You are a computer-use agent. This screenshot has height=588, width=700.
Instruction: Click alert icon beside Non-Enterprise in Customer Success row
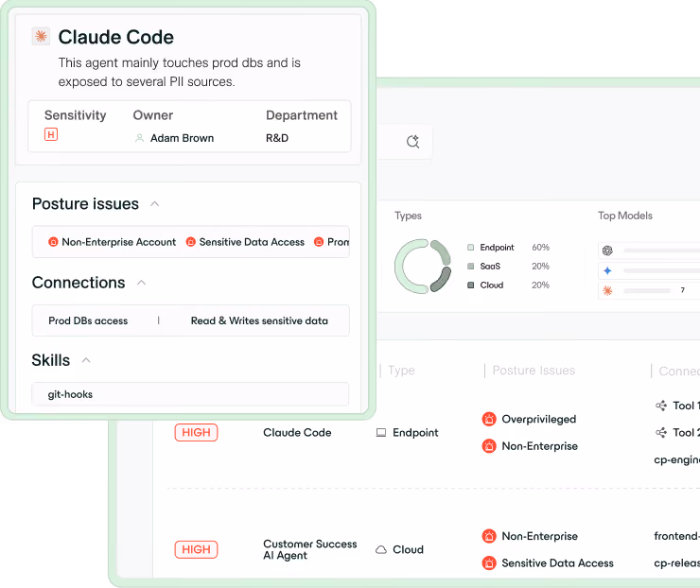[x=489, y=536]
